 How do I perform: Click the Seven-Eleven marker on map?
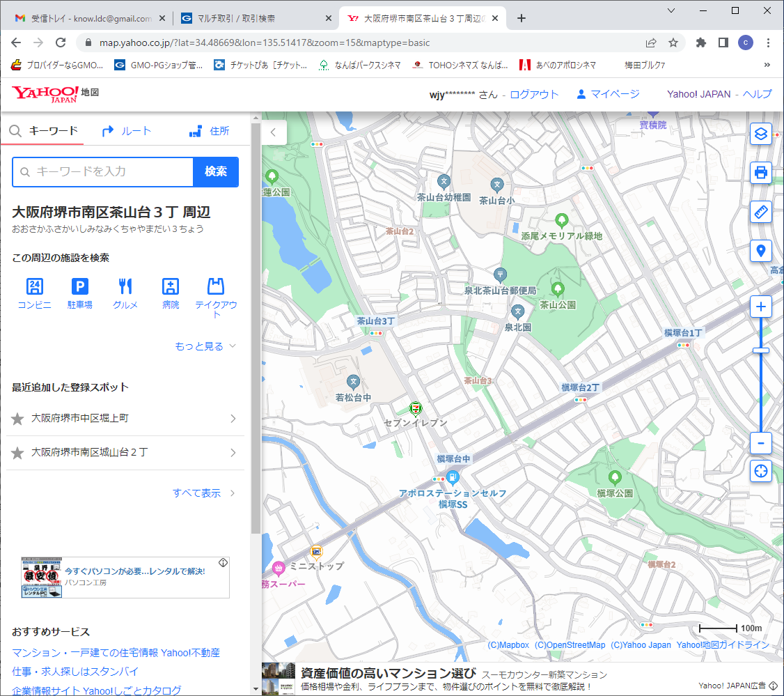(416, 407)
